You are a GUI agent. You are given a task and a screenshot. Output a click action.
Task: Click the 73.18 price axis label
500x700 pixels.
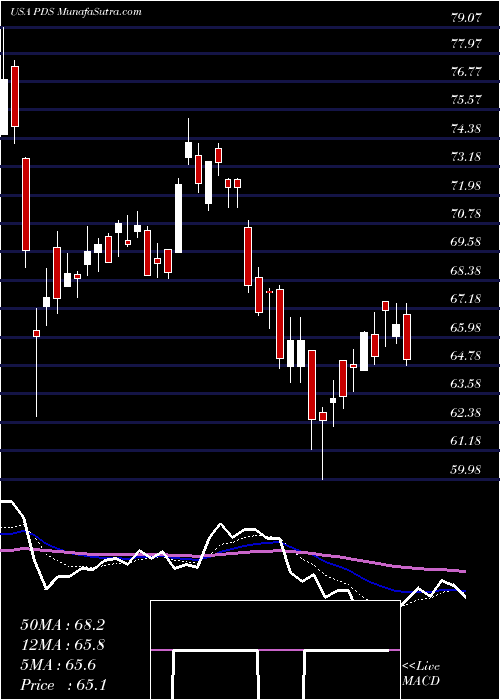465,157
